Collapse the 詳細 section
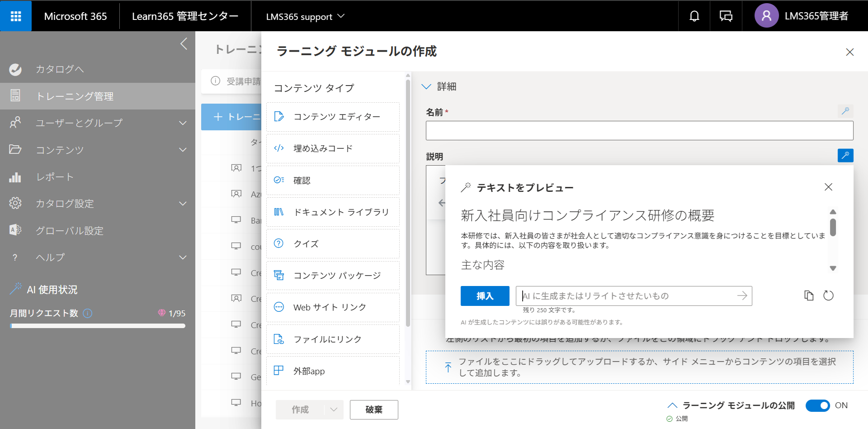The width and height of the screenshot is (868, 429). (x=426, y=86)
